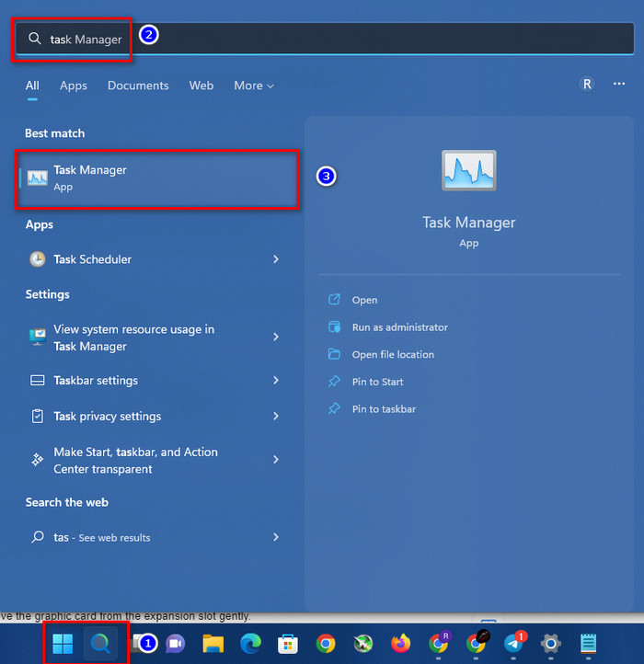Expand the arrow next to Taskbar settings

pos(276,380)
